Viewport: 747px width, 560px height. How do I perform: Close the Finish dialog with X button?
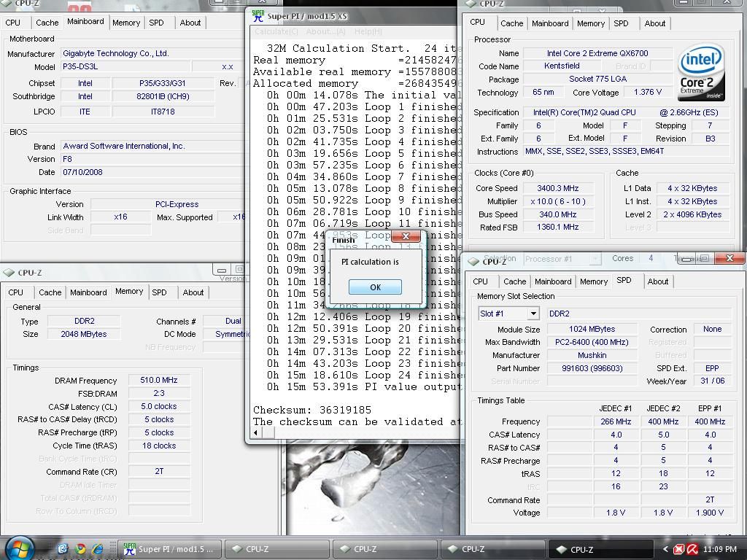coord(406,237)
